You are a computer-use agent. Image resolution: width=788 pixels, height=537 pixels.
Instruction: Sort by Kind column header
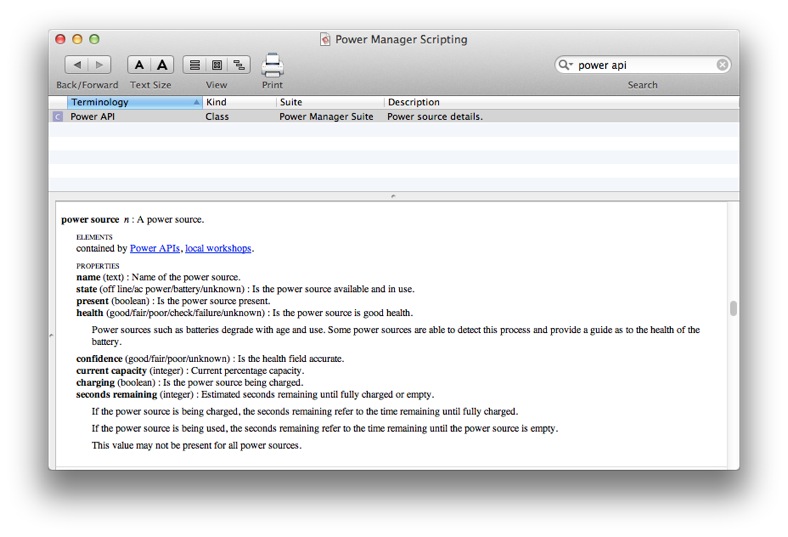click(239, 102)
